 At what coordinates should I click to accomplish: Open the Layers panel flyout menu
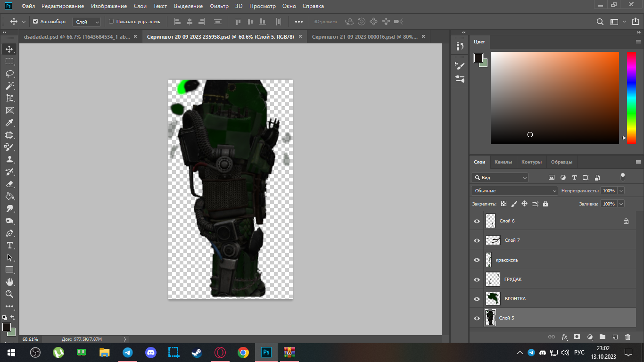pyautogui.click(x=638, y=162)
